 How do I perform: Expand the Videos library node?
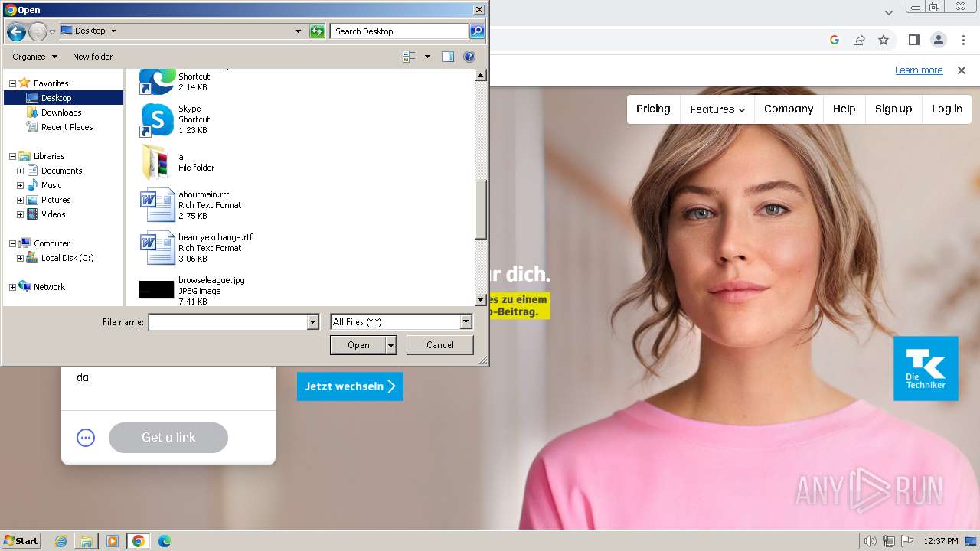click(x=20, y=214)
